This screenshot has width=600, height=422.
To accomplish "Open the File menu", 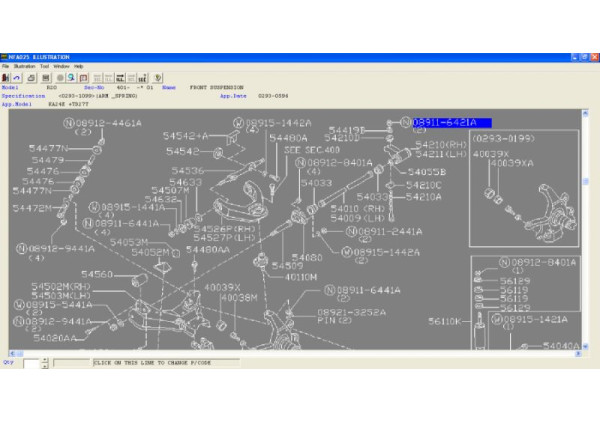I will [x=6, y=66].
